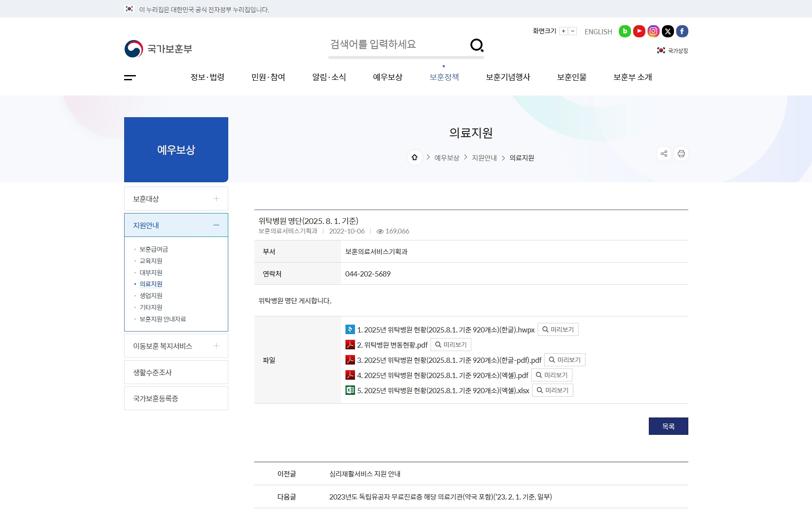Viewport: 812px width, 516px height.
Task: Focus the 검색어를 입력하세요 search field
Action: pos(397,44)
